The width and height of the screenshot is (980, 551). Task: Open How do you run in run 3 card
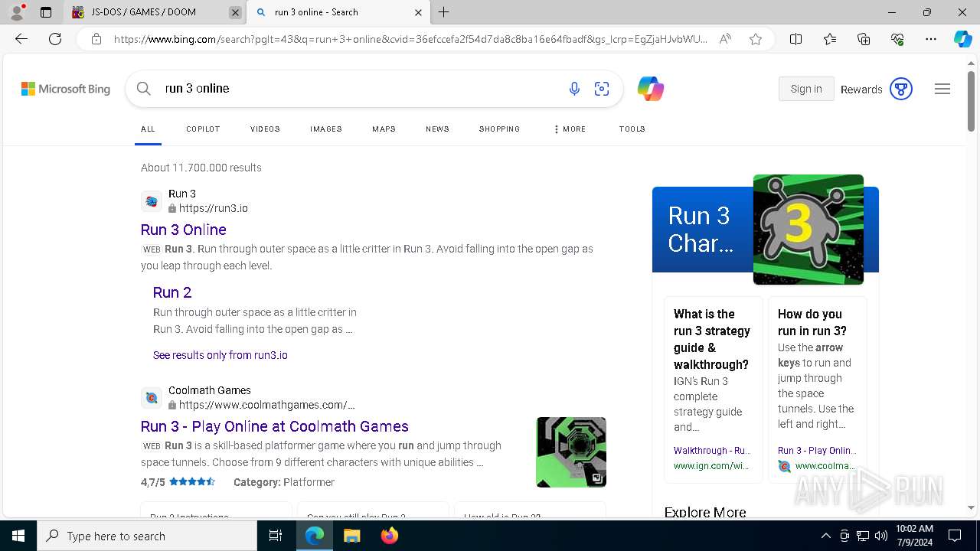click(x=818, y=390)
